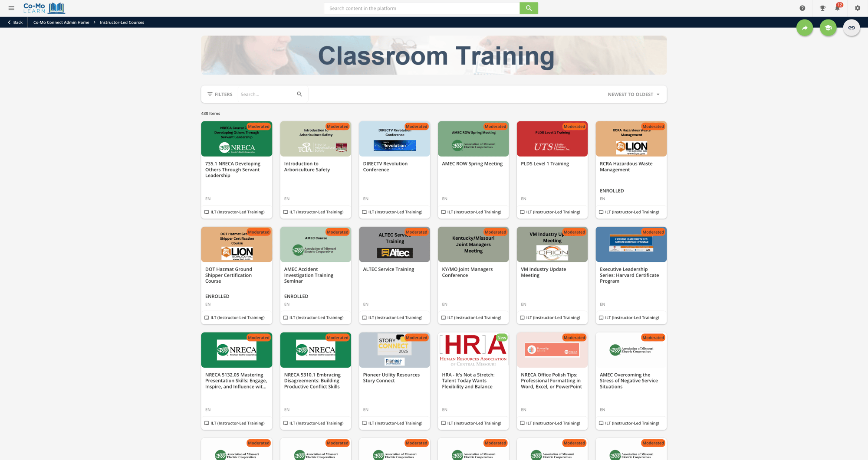868x460 pixels.
Task: Click the green search magnifier button
Action: (529, 8)
